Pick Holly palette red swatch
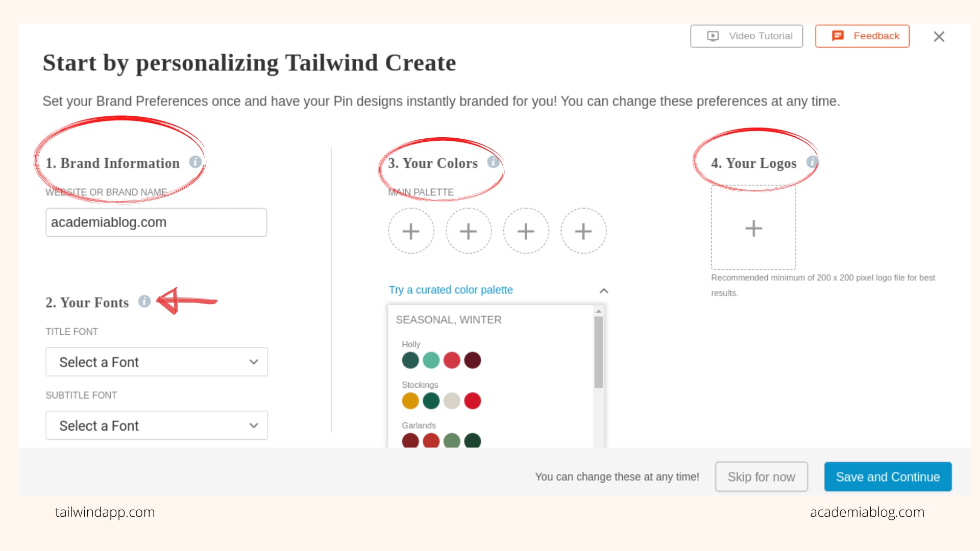This screenshot has width=980, height=551. point(452,360)
